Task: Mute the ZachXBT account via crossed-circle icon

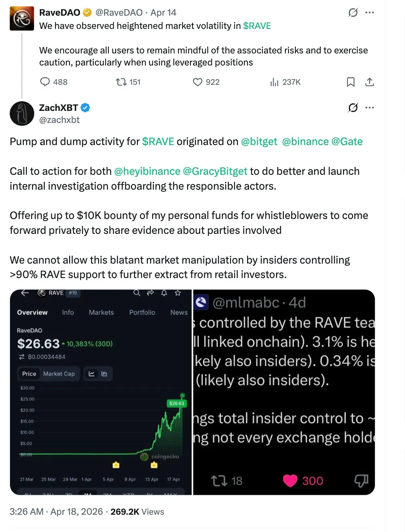Action: 352,108
